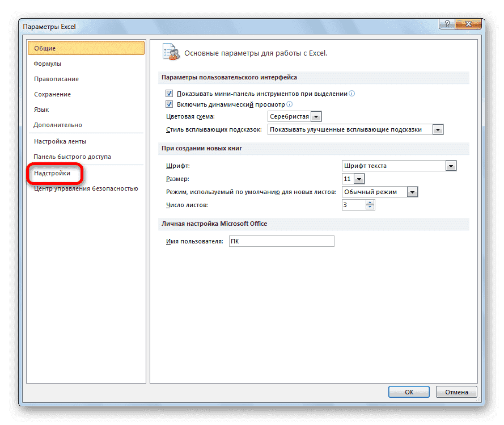Click the info icon beside mini-toolbar option

(x=352, y=93)
